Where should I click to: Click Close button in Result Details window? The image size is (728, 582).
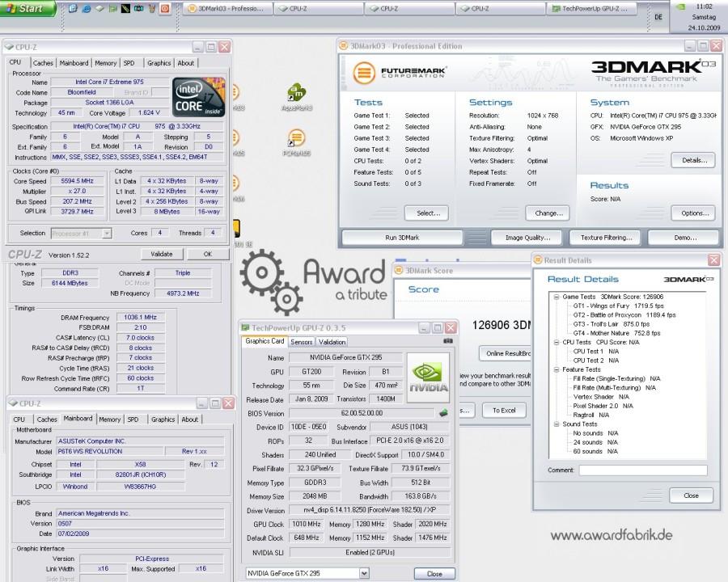[x=691, y=496]
